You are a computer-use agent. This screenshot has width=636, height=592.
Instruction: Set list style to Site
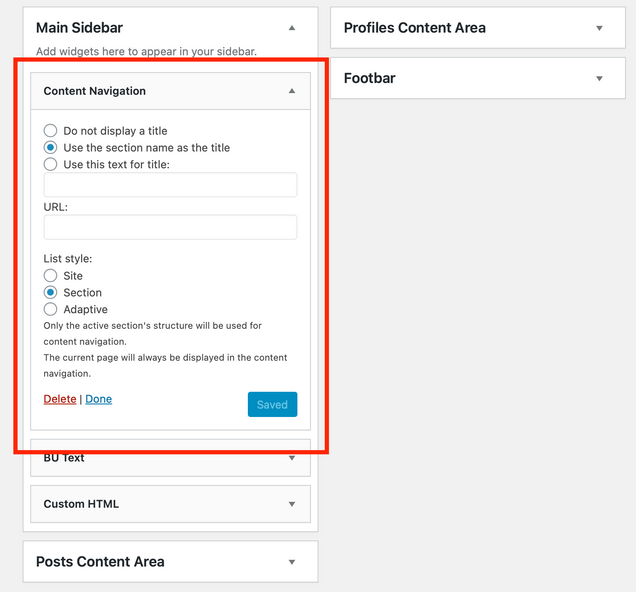pyautogui.click(x=51, y=276)
